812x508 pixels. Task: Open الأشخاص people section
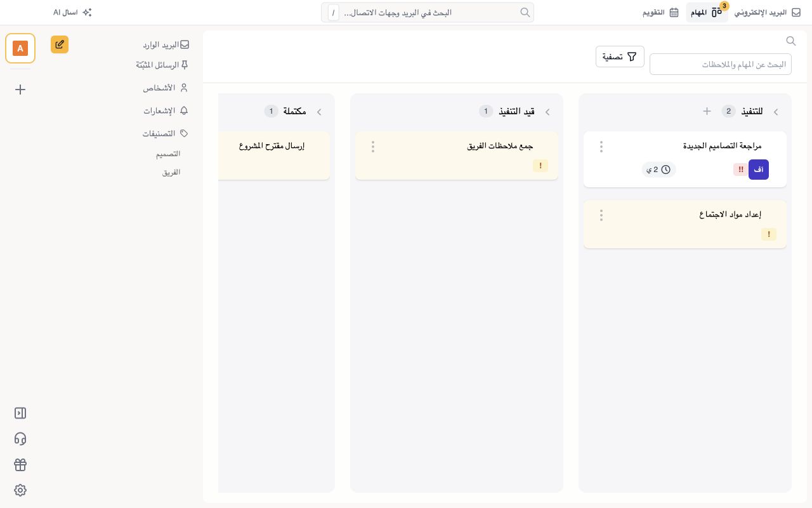166,88
